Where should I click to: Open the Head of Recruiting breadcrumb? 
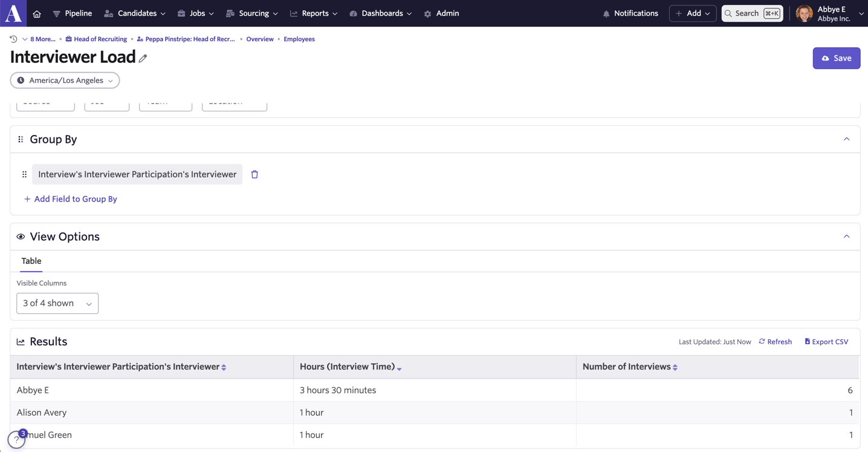96,39
